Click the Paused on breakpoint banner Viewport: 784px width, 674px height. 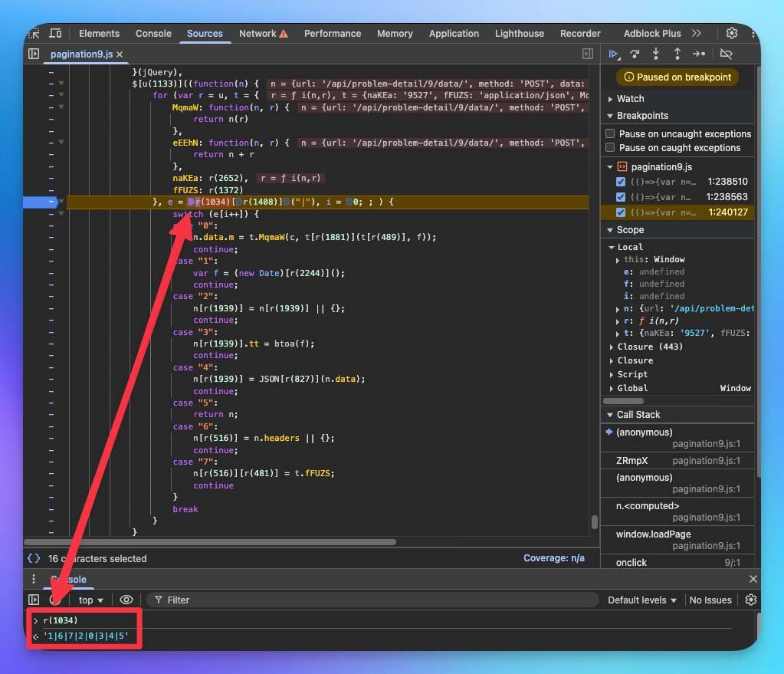[x=677, y=77]
